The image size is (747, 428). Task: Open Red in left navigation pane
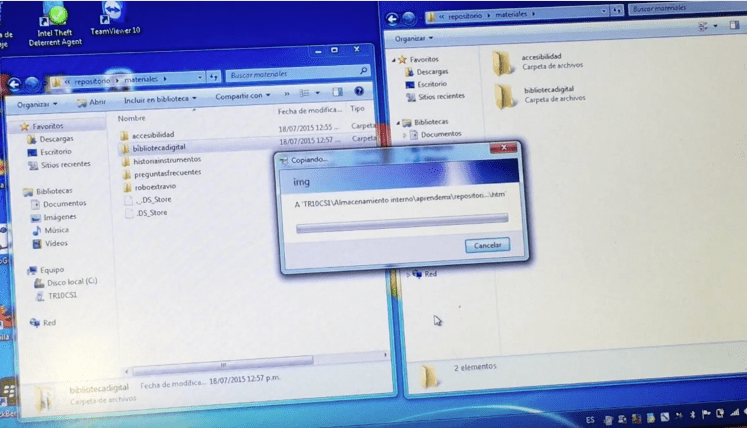pyautogui.click(x=43, y=323)
